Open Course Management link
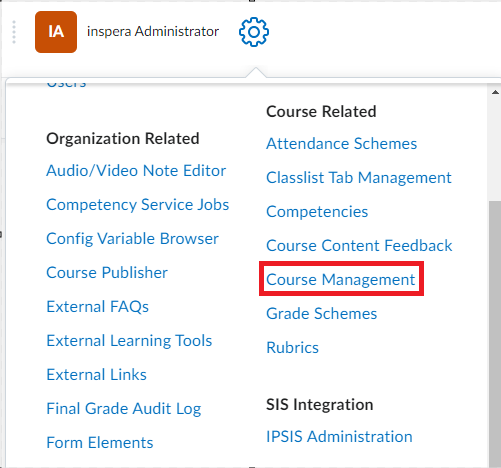Image resolution: width=501 pixels, height=468 pixels. click(341, 279)
